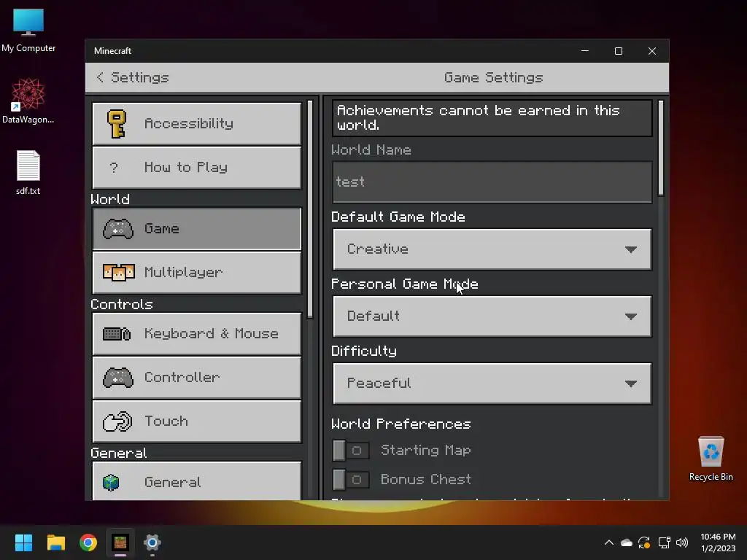Select the Game settings section
This screenshot has height=560, width=747.
click(x=197, y=228)
